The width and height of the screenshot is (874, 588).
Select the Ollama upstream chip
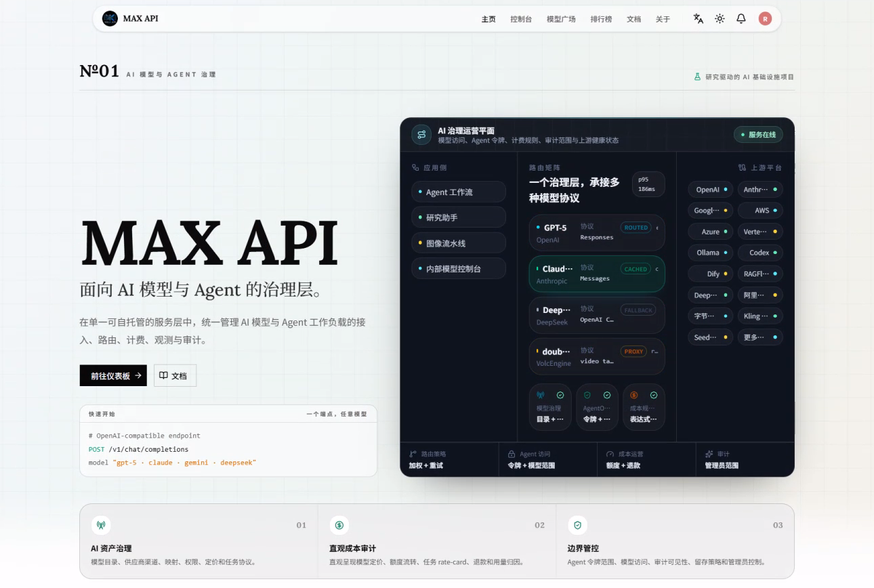click(x=711, y=253)
